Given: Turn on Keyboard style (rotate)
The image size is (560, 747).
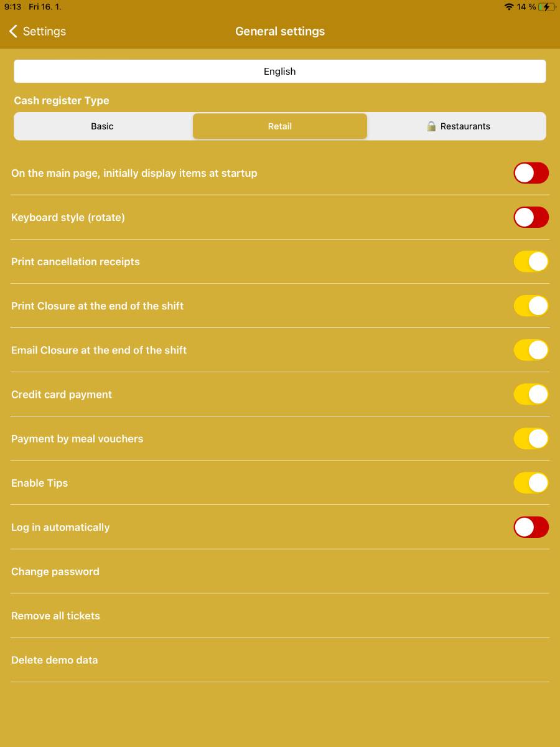Looking at the screenshot, I should coord(531,217).
